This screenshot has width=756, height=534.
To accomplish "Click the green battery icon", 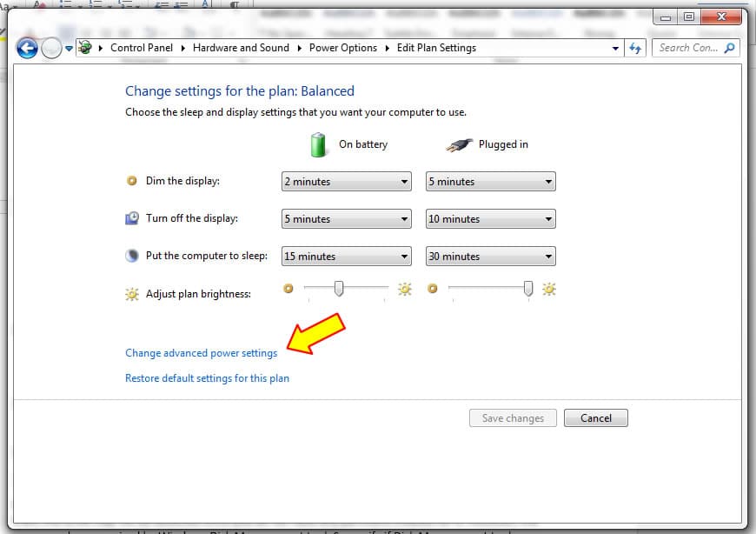I will [319, 144].
